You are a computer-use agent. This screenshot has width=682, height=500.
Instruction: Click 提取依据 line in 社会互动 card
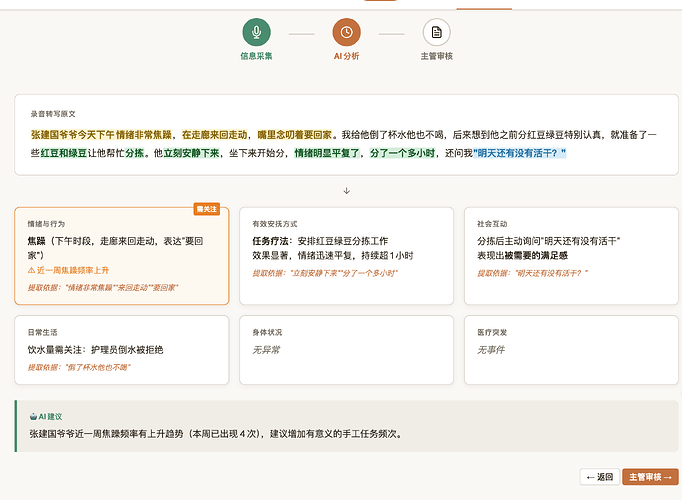(532, 273)
